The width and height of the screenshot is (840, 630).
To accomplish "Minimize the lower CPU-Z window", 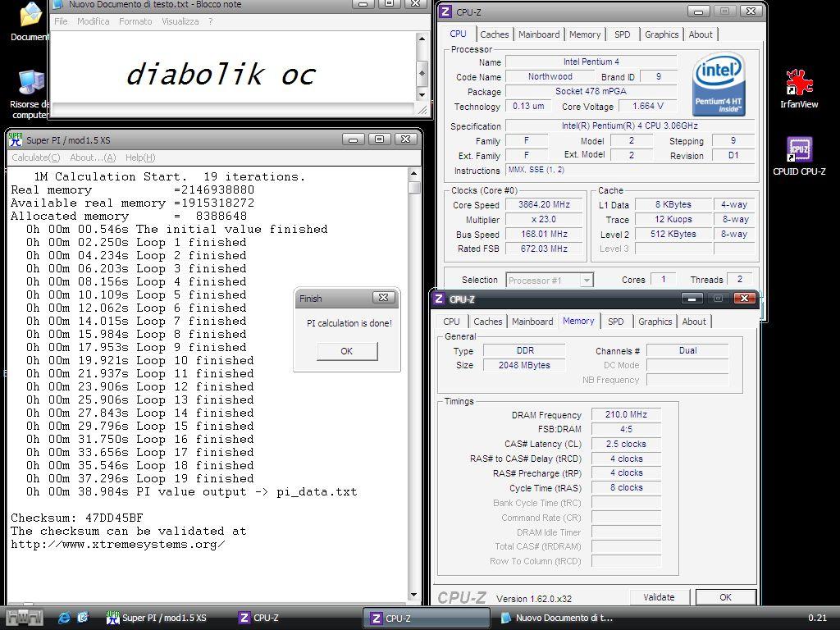I will 692,299.
